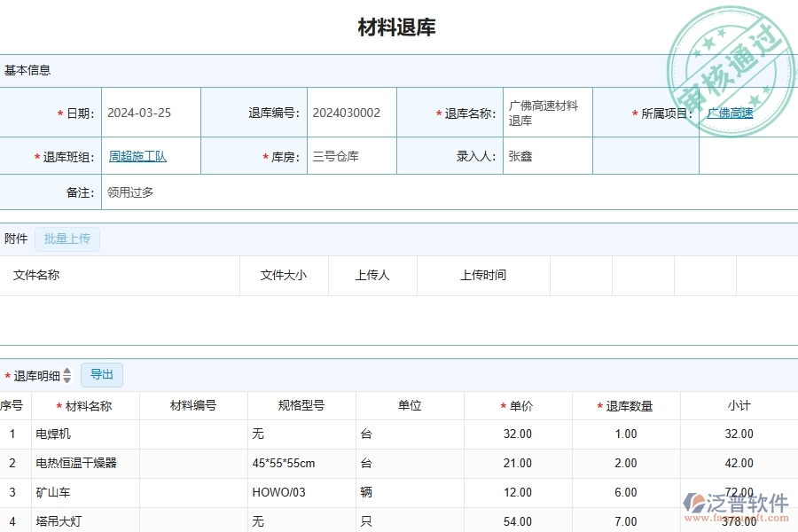Open the 周超施工队 return team link
Screen dimensions: 798x532
click(x=137, y=155)
